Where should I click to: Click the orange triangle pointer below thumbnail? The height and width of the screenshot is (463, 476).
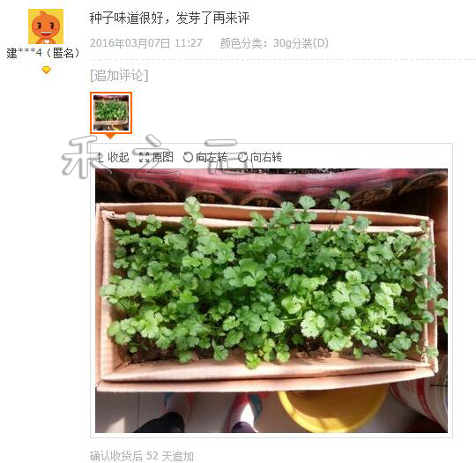point(110,136)
